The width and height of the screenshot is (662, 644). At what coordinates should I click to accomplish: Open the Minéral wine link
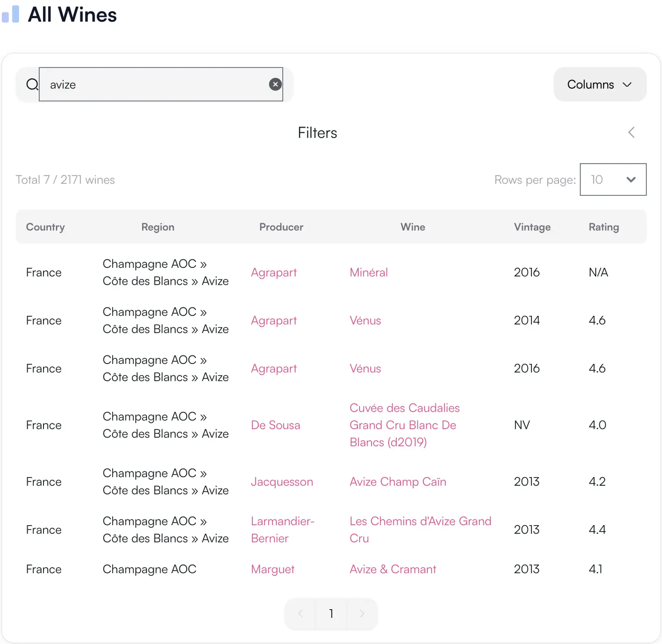click(369, 272)
